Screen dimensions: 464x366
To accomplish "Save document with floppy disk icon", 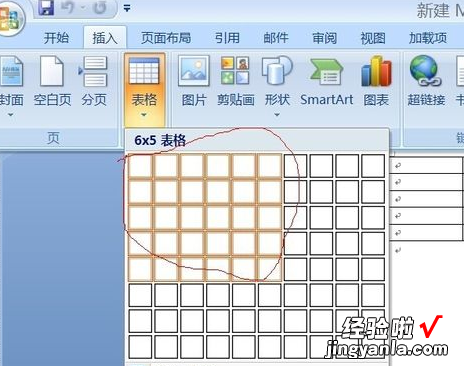I will click(46, 7).
